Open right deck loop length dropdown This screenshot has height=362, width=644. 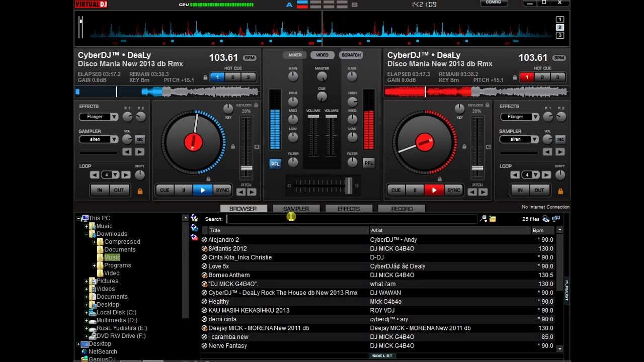(x=536, y=175)
